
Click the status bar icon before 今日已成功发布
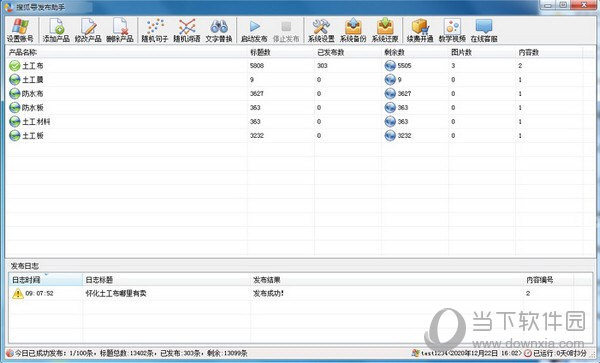click(9, 353)
